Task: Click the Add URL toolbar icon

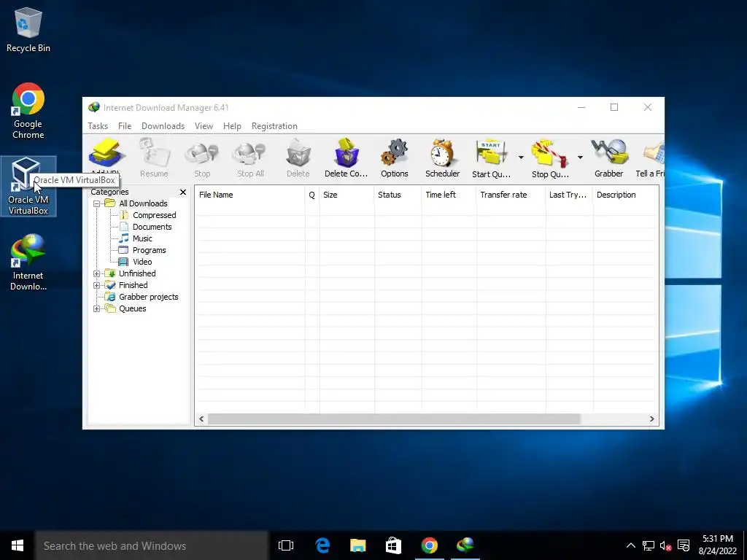Action: point(107,153)
